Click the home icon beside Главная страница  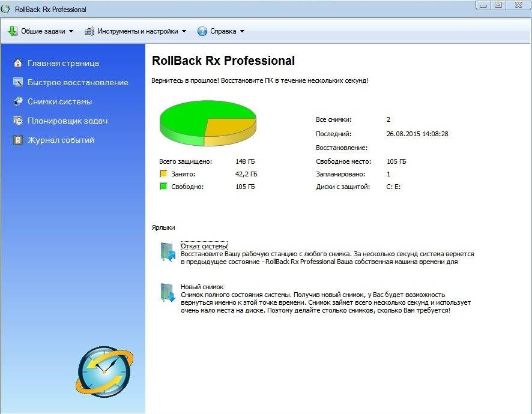(x=17, y=63)
